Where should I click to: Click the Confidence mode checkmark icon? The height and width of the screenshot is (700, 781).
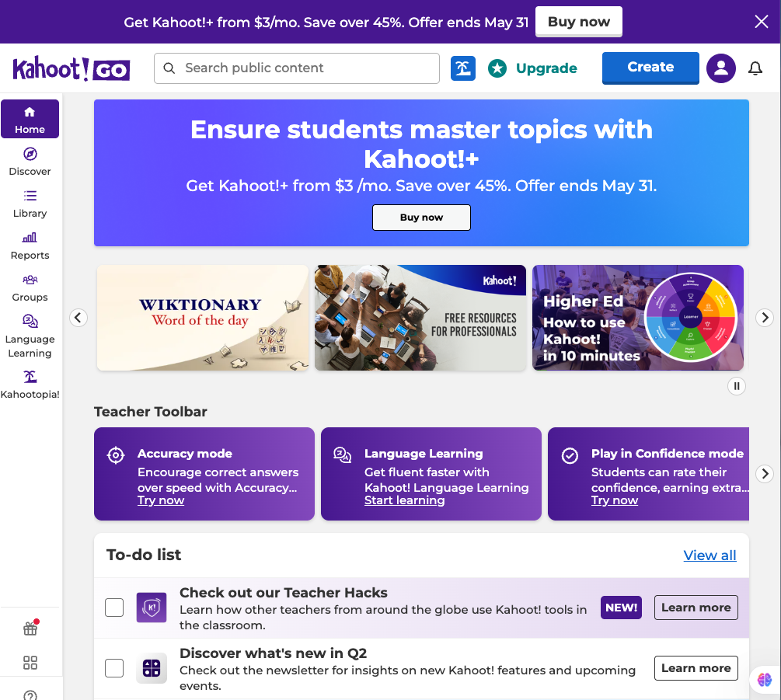coord(570,455)
